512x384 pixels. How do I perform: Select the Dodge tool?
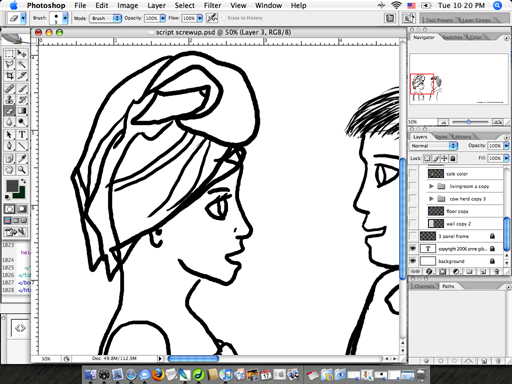click(22, 122)
